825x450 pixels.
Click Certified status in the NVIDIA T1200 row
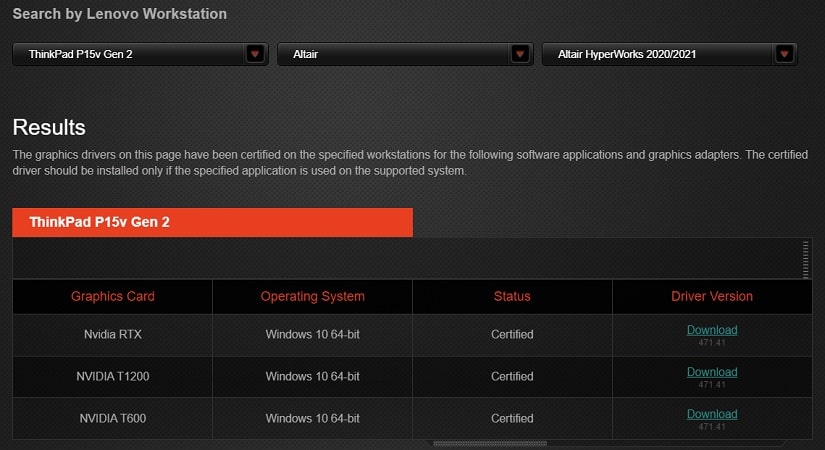(x=512, y=377)
